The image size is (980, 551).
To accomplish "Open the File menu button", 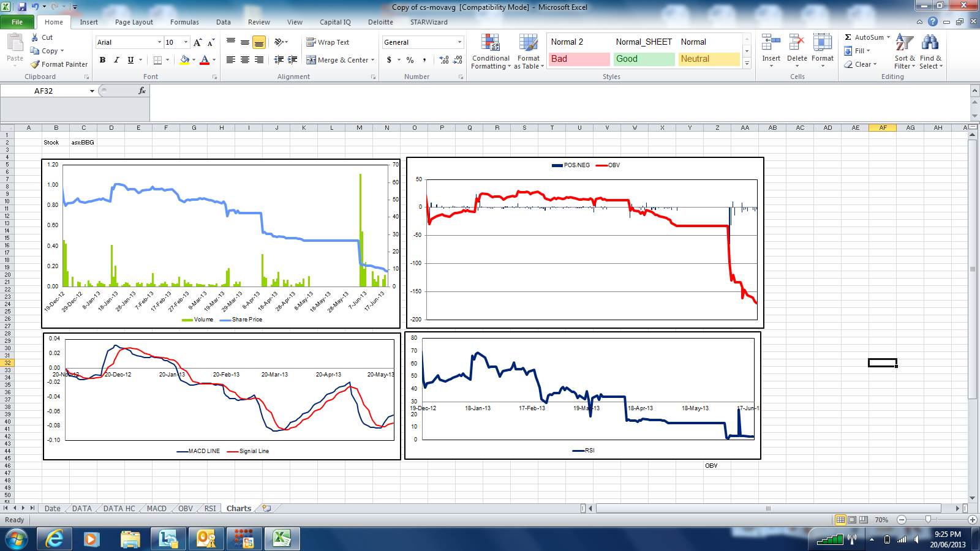I will tap(17, 22).
